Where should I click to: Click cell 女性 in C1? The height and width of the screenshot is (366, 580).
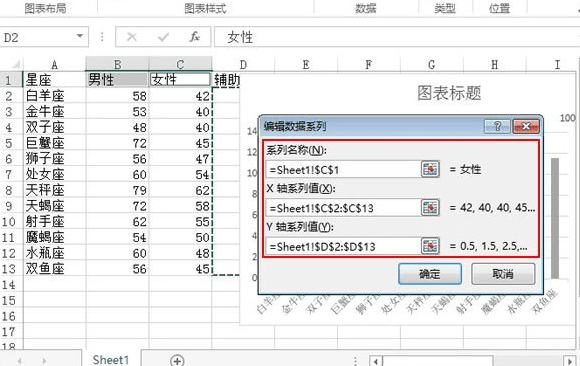pyautogui.click(x=180, y=80)
